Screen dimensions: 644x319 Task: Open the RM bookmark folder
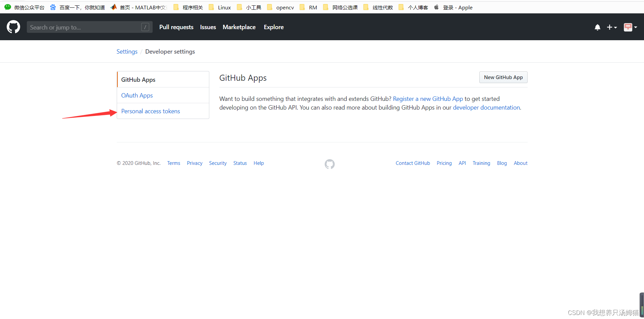coord(308,7)
